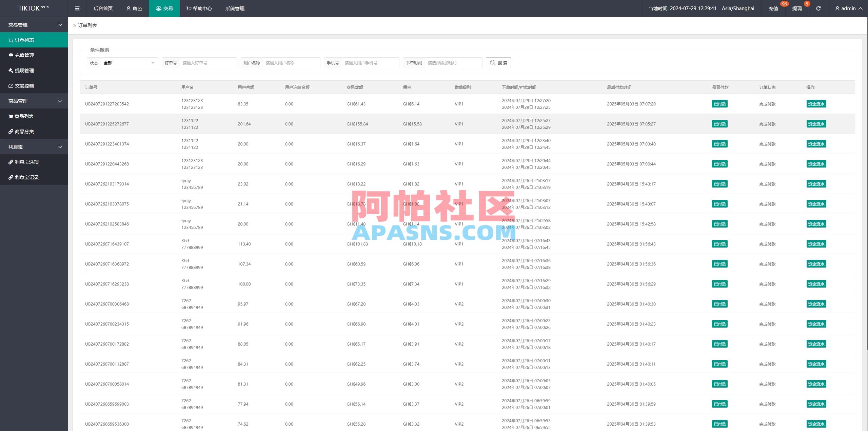This screenshot has width=868, height=431.
Task: Click the scale icon on 交易 nav item
Action: pyautogui.click(x=158, y=8)
